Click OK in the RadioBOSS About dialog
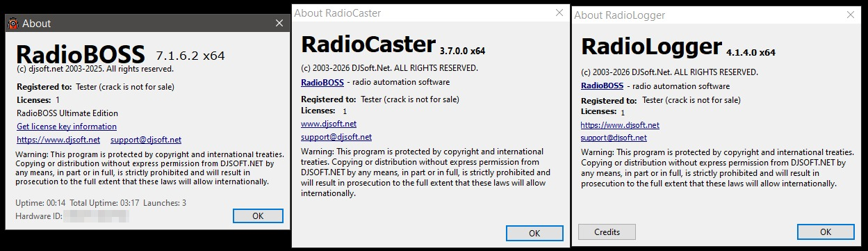868x251 pixels. pos(258,216)
